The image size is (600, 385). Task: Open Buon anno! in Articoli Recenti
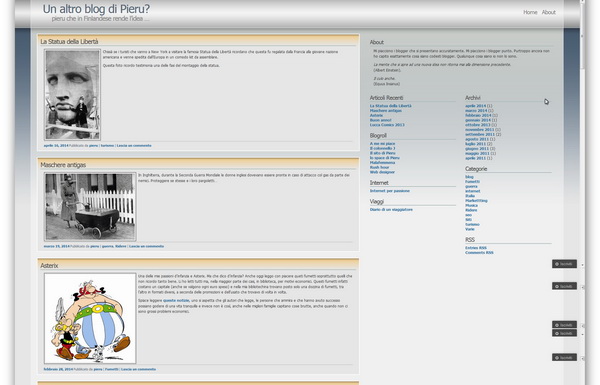pos(380,120)
